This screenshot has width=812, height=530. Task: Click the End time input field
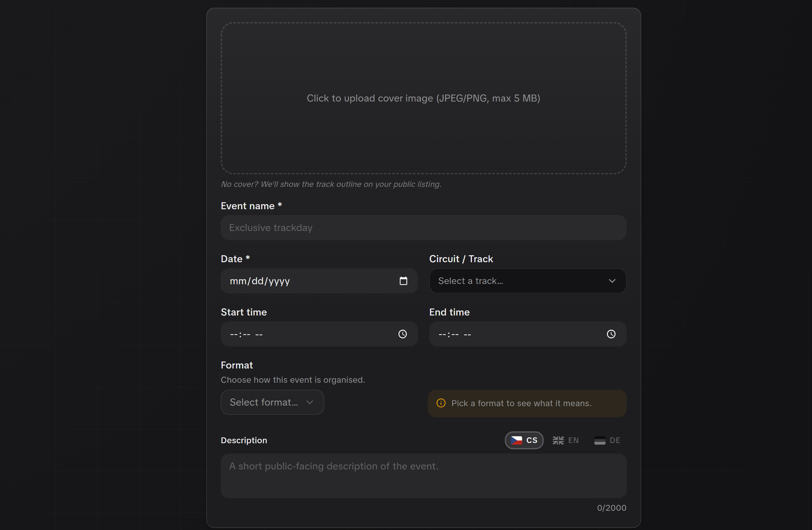[x=527, y=334]
